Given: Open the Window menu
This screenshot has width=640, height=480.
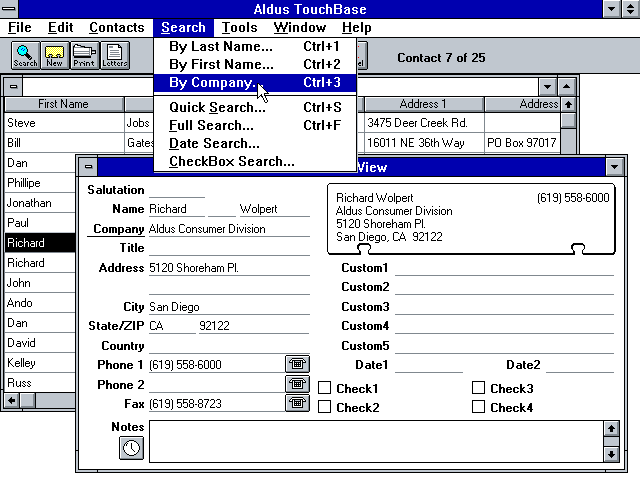Looking at the screenshot, I should [x=300, y=27].
